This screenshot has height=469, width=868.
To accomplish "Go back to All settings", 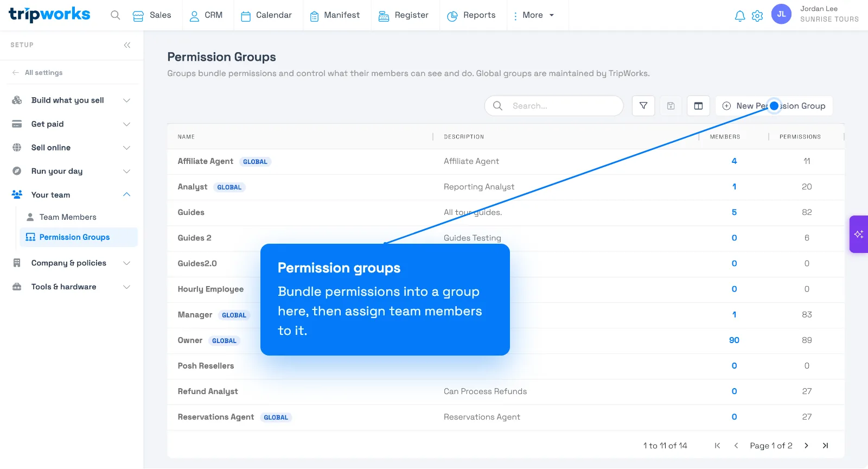I will [37, 73].
